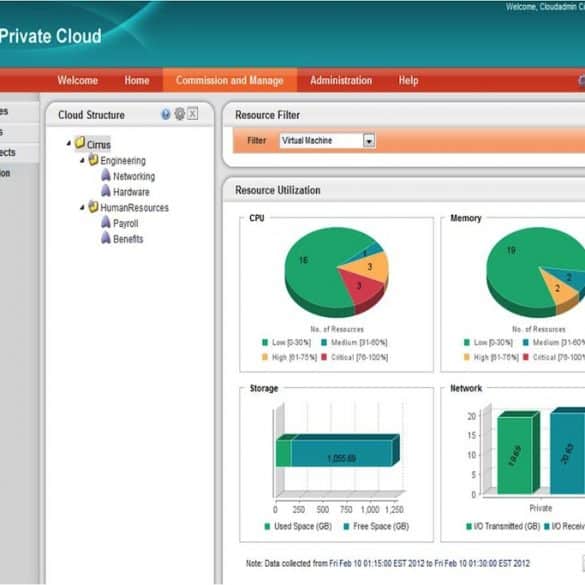Click the Benefits node icon
This screenshot has width=585, height=585.
pyautogui.click(x=106, y=238)
